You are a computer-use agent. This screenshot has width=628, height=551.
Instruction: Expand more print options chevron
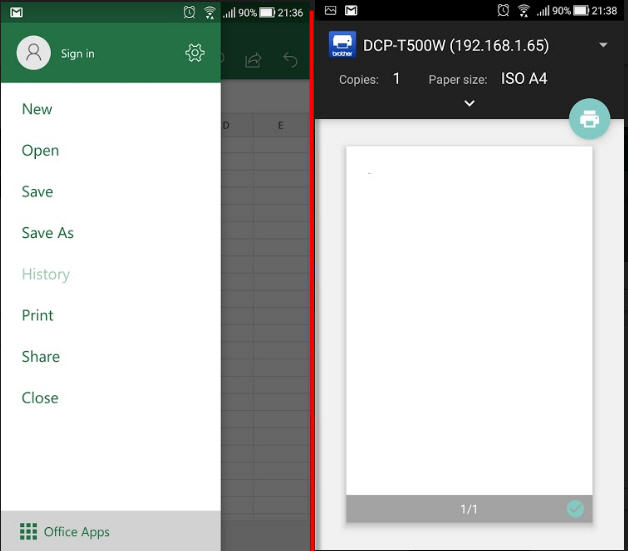point(469,103)
